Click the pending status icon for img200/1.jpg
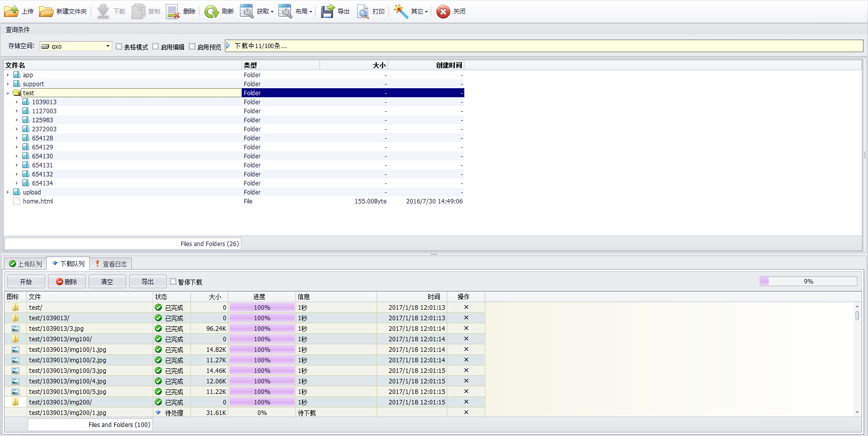 tap(158, 412)
